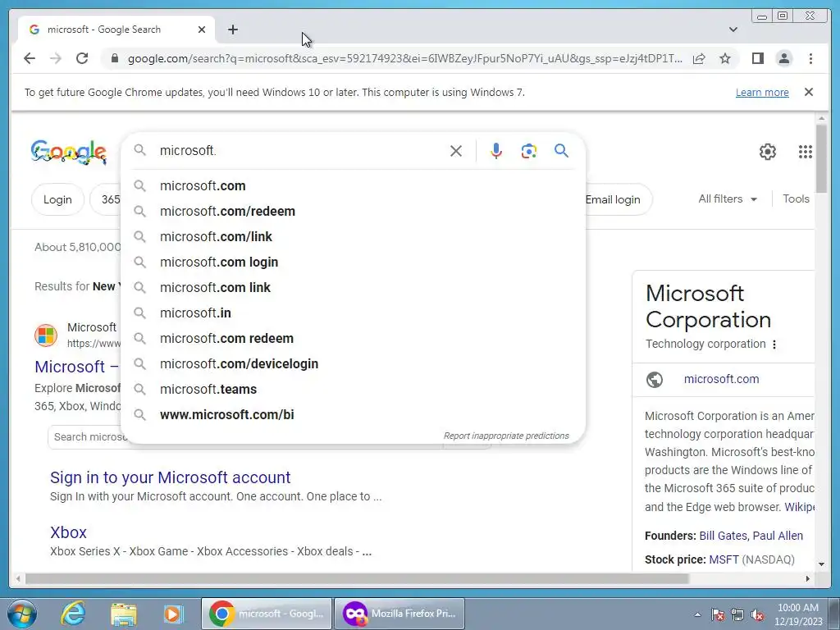Click the globe icon beside microsoft.com

[x=654, y=379]
